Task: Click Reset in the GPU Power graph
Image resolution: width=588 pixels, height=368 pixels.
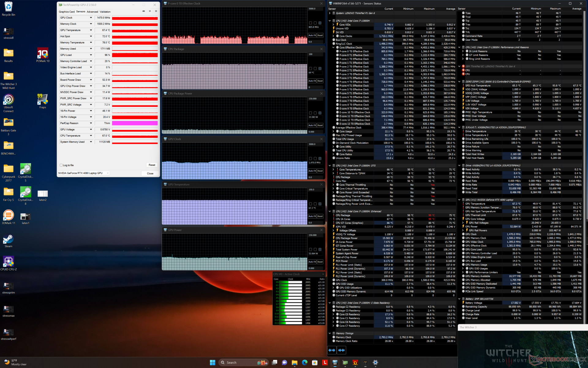Action: point(320,262)
